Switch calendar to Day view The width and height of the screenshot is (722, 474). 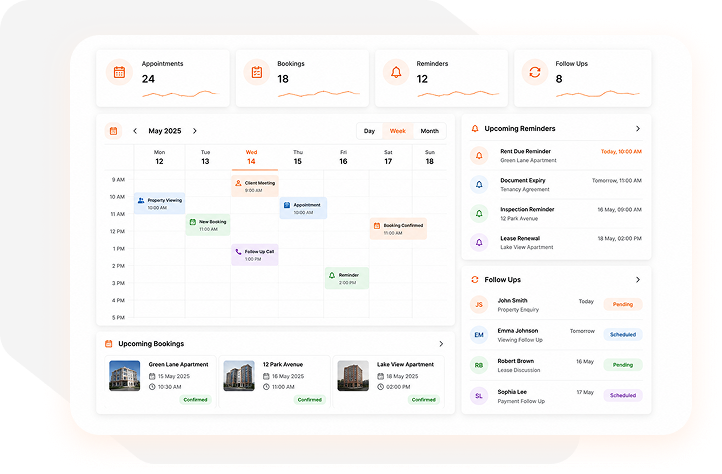369,131
